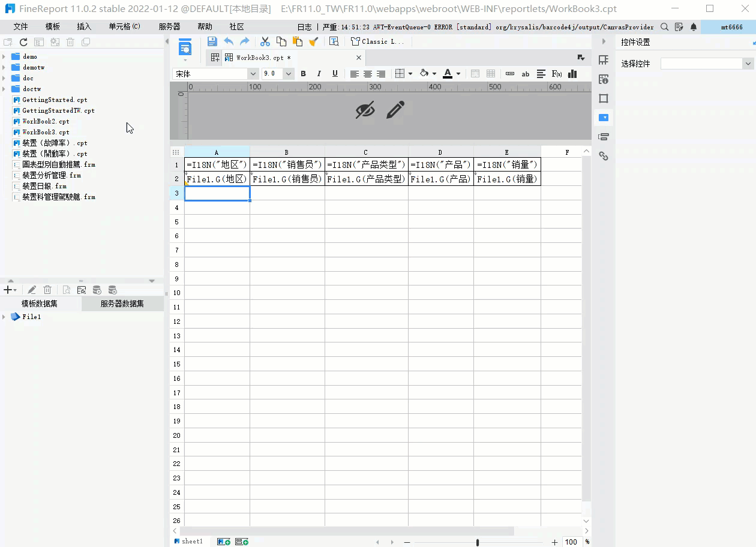Insert a formula with the F(x) icon

(x=557, y=74)
